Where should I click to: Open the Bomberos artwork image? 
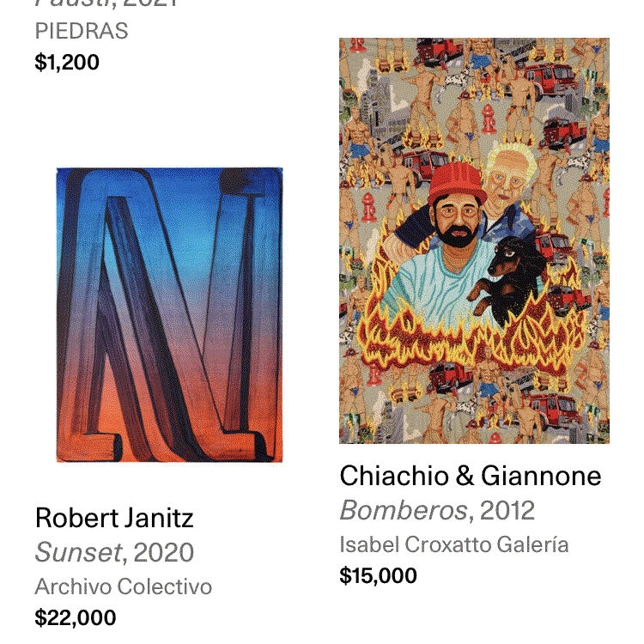(474, 240)
